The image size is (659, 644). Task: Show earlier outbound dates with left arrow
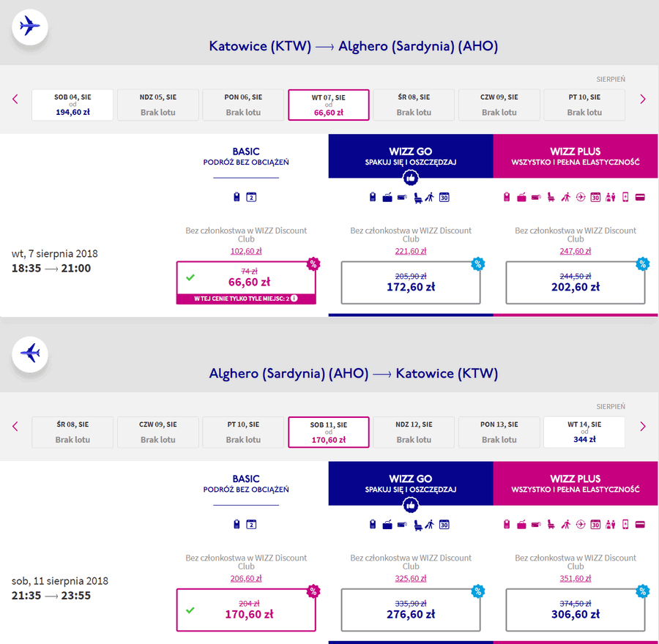pyautogui.click(x=15, y=99)
